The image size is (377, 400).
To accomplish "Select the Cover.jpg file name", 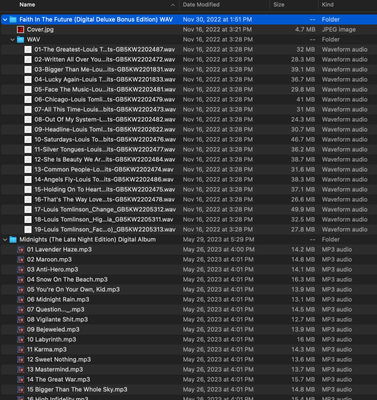I will pyautogui.click(x=40, y=30).
